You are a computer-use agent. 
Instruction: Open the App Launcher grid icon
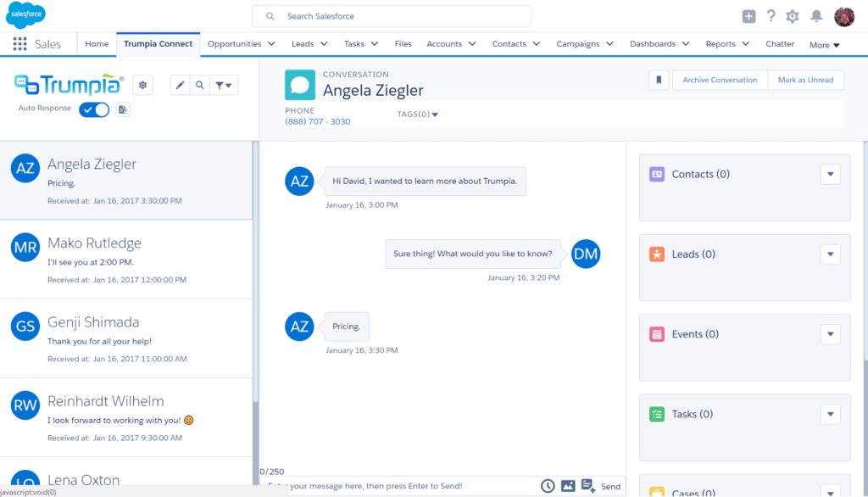pos(19,44)
